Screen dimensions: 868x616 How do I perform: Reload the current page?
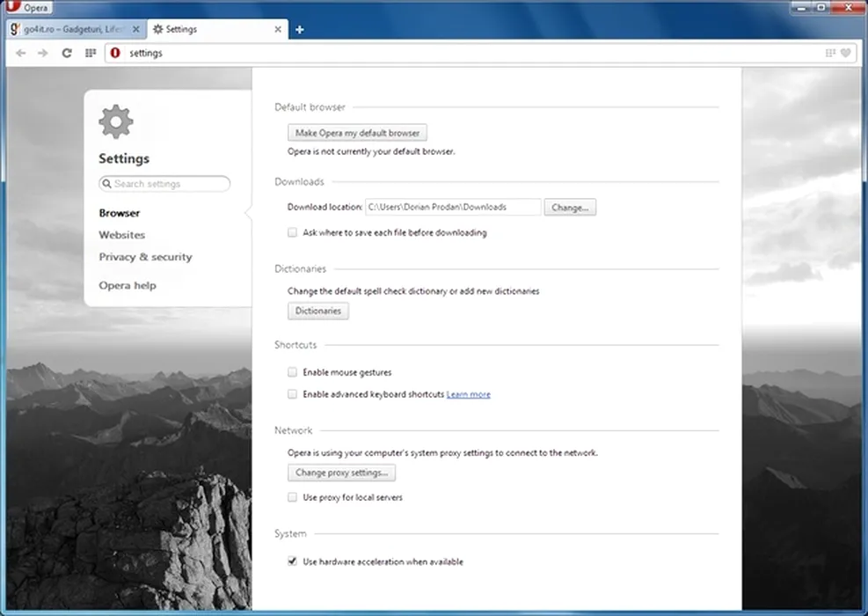(67, 53)
